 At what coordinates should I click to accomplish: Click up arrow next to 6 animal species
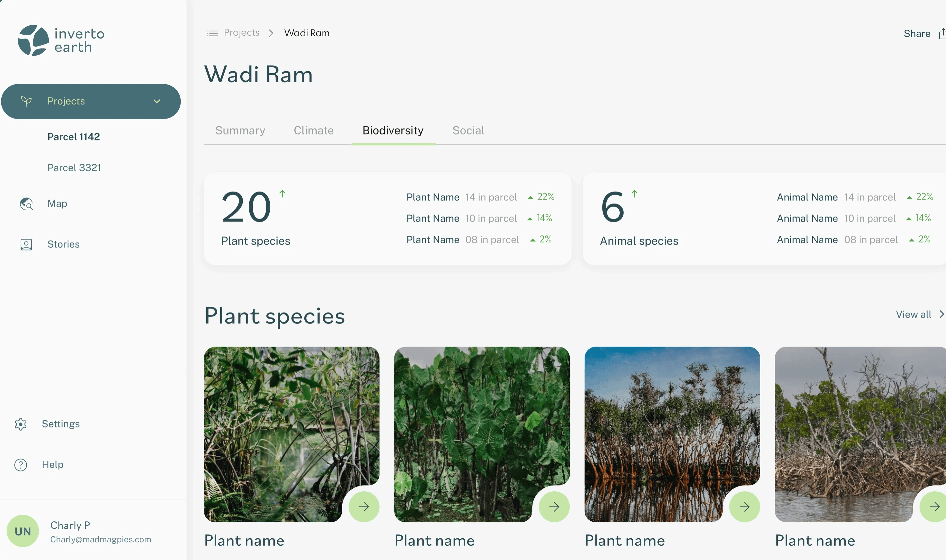(x=635, y=194)
